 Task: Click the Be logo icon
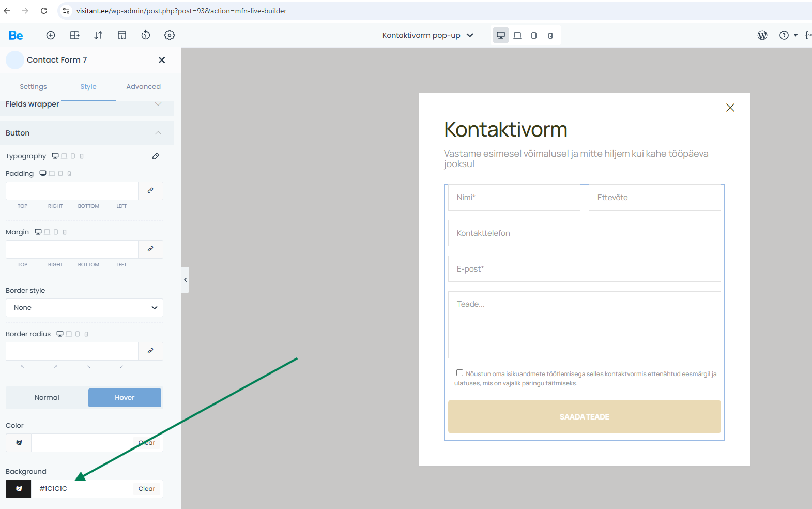point(16,35)
